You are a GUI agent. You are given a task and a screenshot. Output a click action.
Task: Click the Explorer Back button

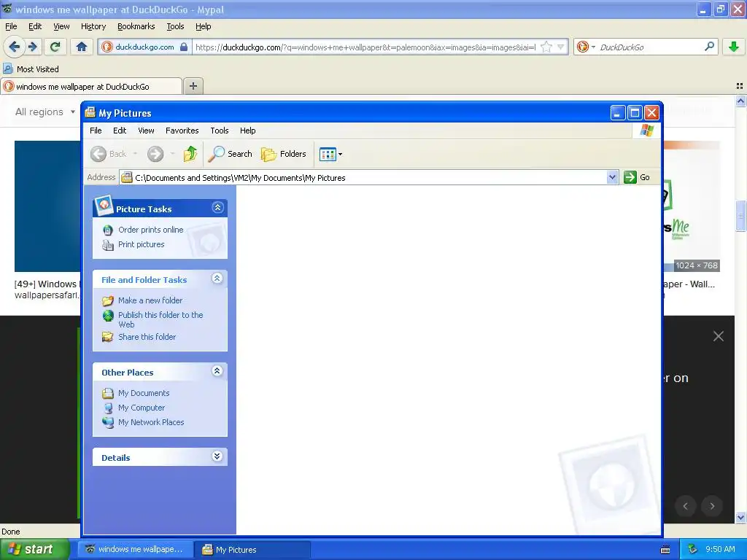pyautogui.click(x=109, y=154)
